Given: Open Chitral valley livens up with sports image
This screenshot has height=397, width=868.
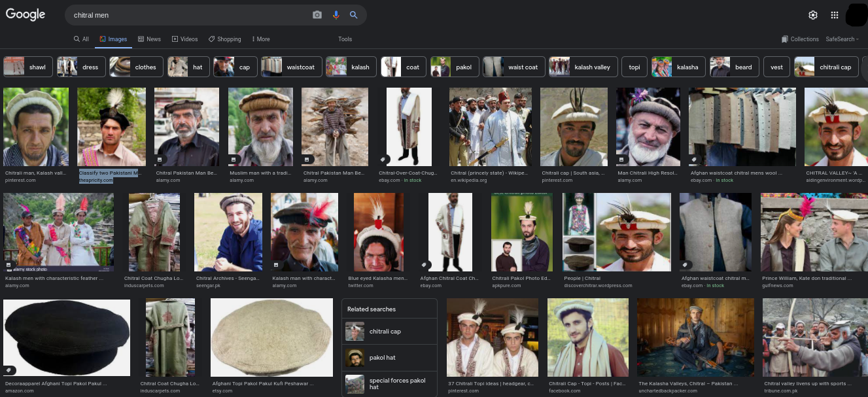Looking at the screenshot, I should pos(815,337).
